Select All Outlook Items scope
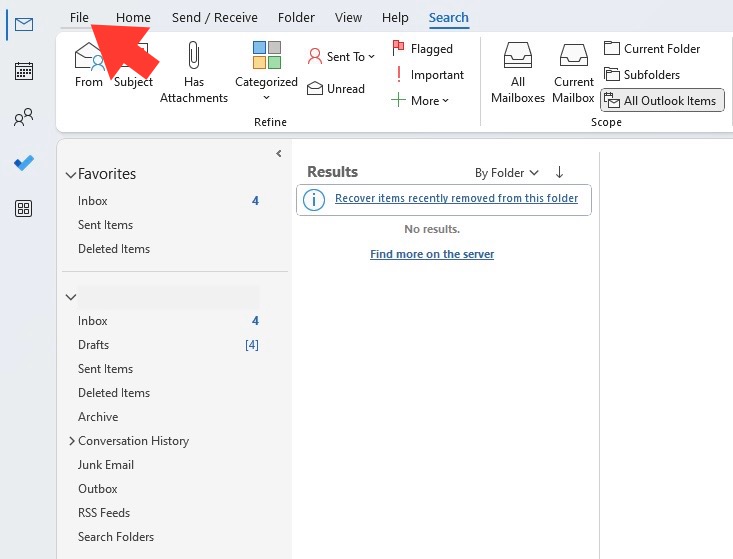The image size is (733, 559). pyautogui.click(x=662, y=100)
